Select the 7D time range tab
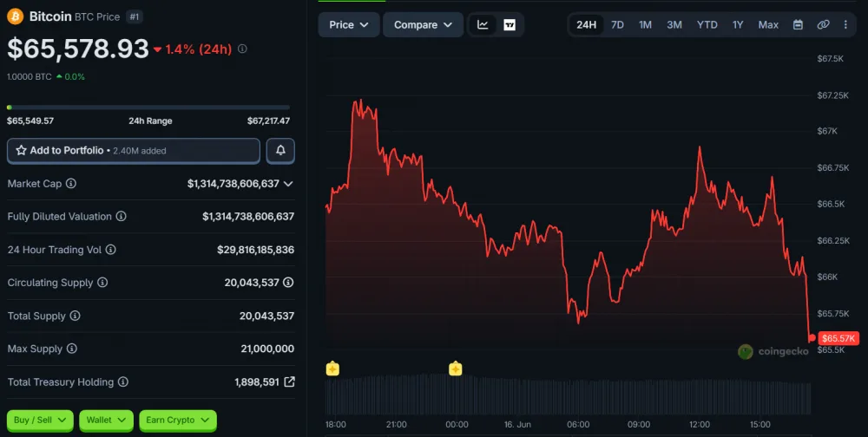Image resolution: width=868 pixels, height=437 pixels. 617,25
